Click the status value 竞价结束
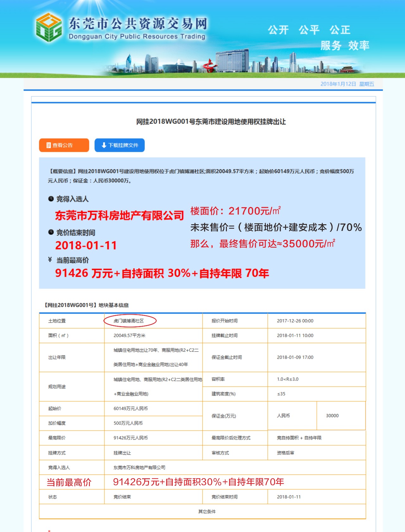The image size is (405, 532). [122, 497]
